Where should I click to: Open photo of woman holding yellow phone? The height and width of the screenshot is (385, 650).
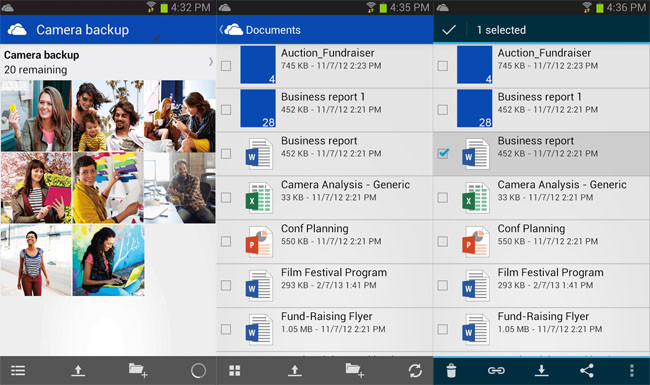(36, 116)
